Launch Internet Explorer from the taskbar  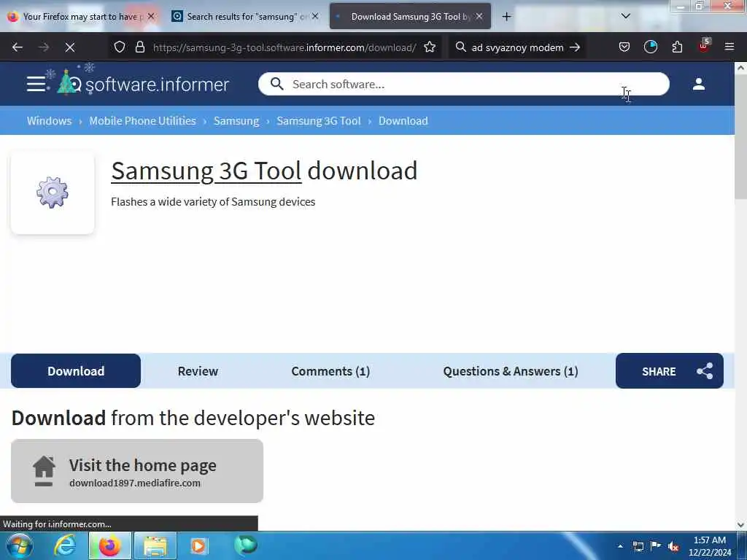64,545
